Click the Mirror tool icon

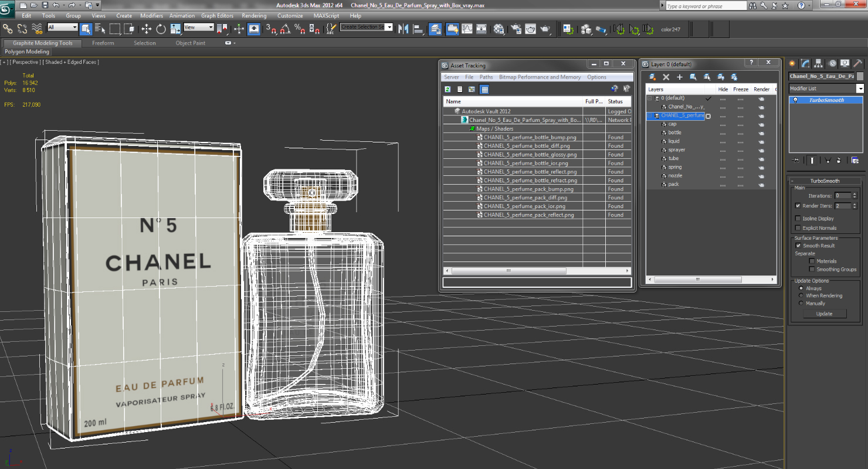click(404, 28)
